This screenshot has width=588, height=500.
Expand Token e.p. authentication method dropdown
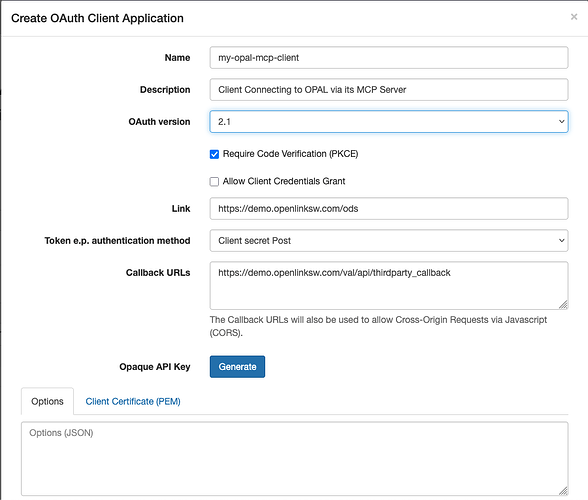pos(389,240)
